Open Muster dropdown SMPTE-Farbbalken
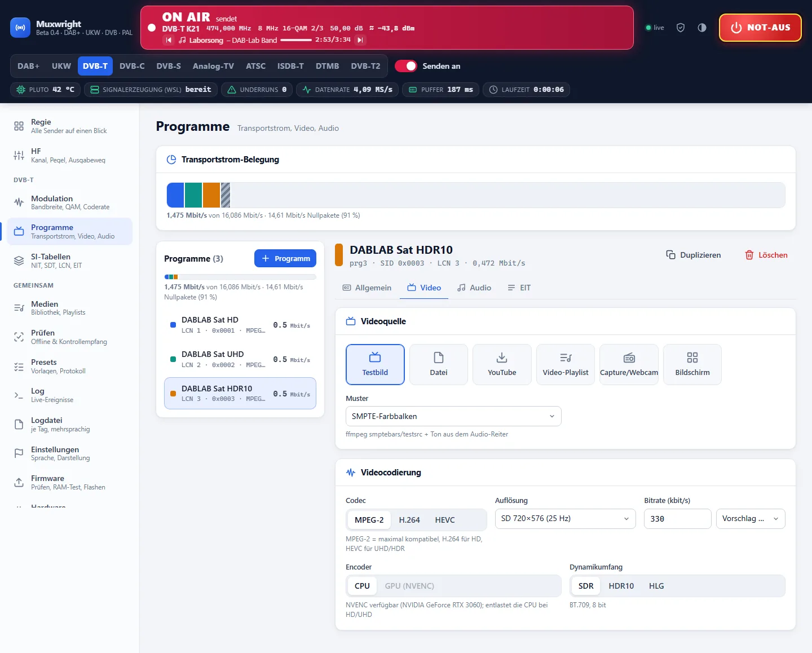812x653 pixels. pyautogui.click(x=453, y=416)
